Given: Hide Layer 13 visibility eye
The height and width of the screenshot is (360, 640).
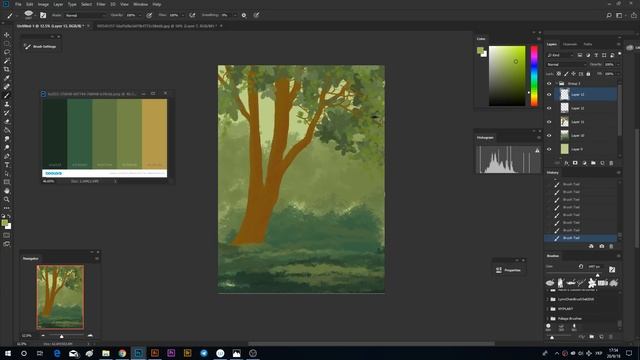Looking at the screenshot, I should point(549,94).
